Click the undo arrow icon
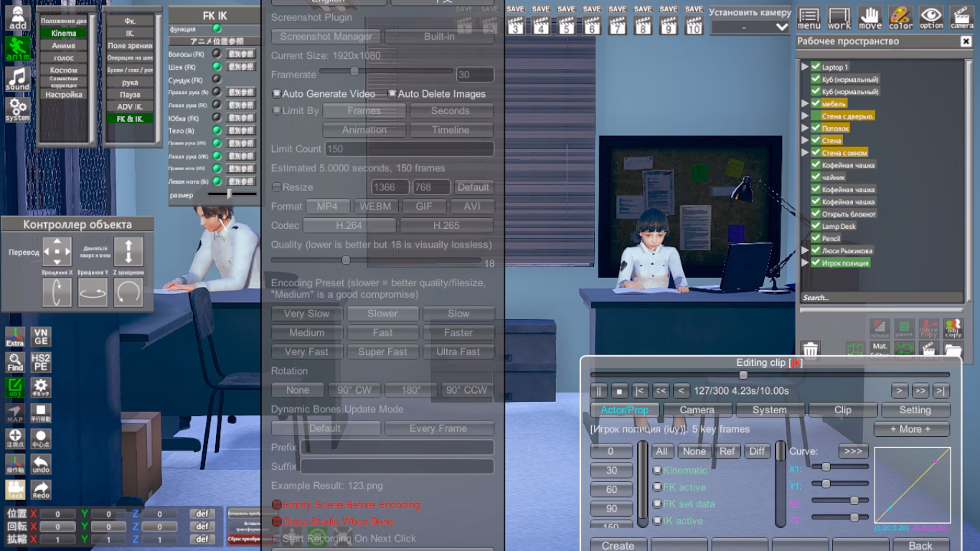 41,465
